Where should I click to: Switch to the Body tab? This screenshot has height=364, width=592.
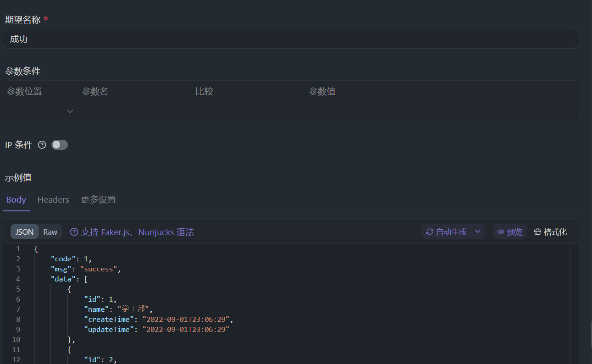pos(16,200)
